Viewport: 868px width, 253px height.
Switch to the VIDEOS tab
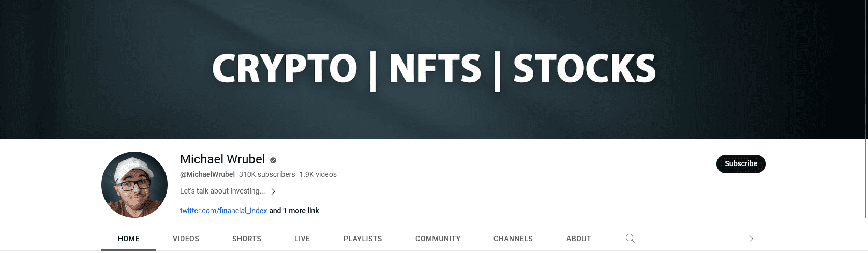point(186,239)
